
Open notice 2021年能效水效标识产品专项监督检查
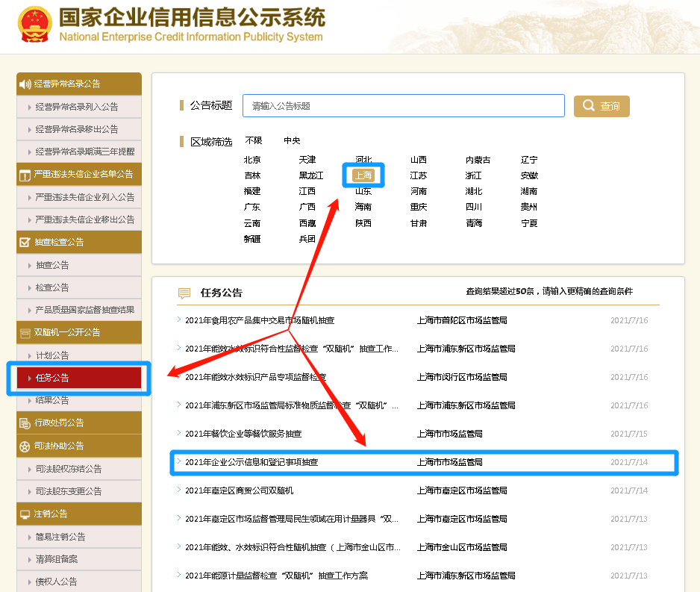[x=256, y=377]
